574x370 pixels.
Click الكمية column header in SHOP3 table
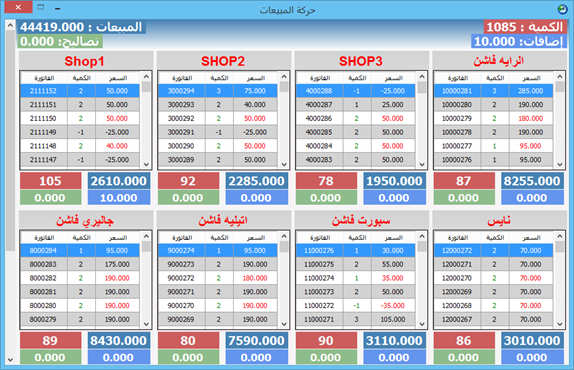(357, 78)
